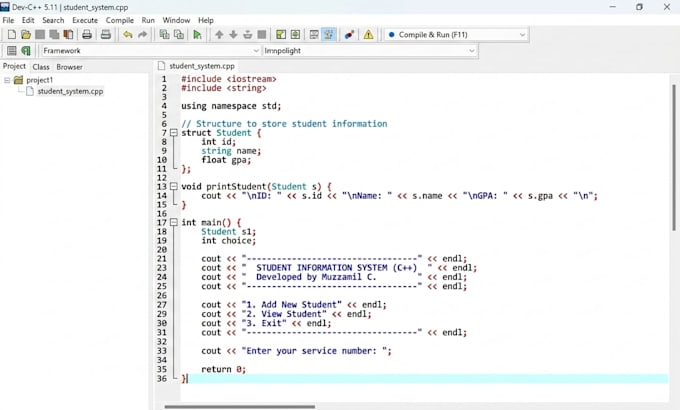
Task: Open the Help menu
Action: (x=206, y=20)
